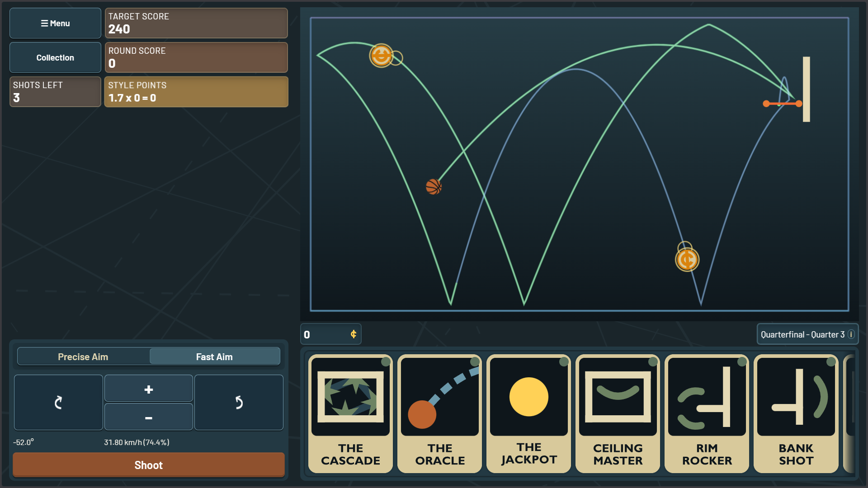The image size is (868, 488).
Task: Click the coin currency counter
Action: pyautogui.click(x=331, y=334)
